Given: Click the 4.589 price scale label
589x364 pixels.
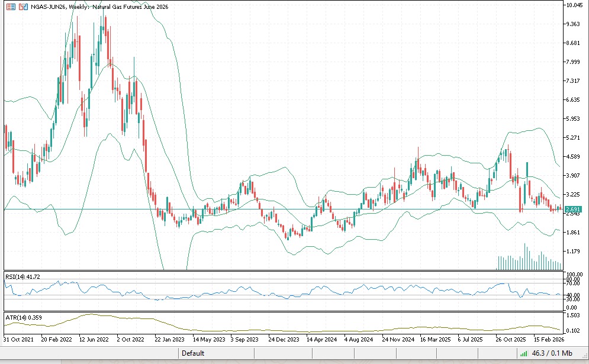Looking at the screenshot, I should point(573,157).
